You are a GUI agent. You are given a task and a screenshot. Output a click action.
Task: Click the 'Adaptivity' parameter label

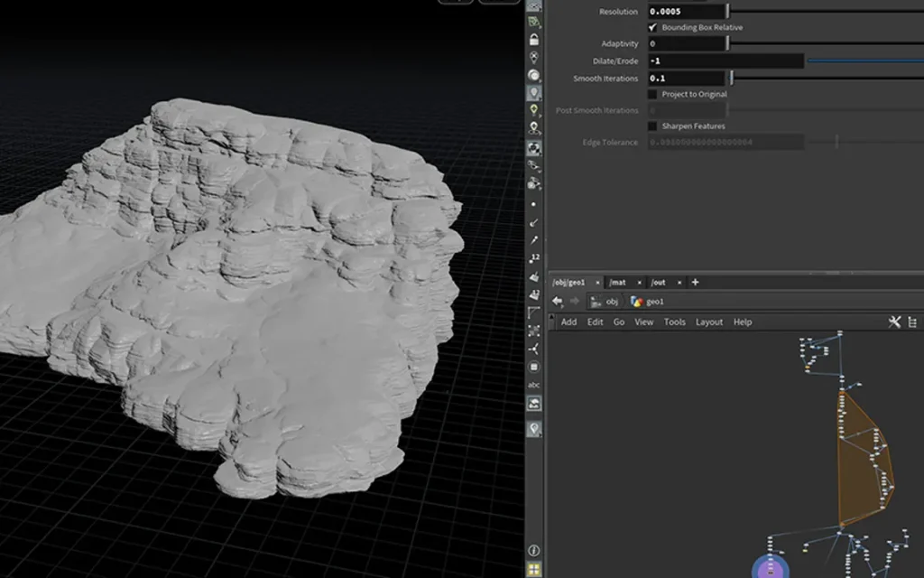click(x=619, y=43)
